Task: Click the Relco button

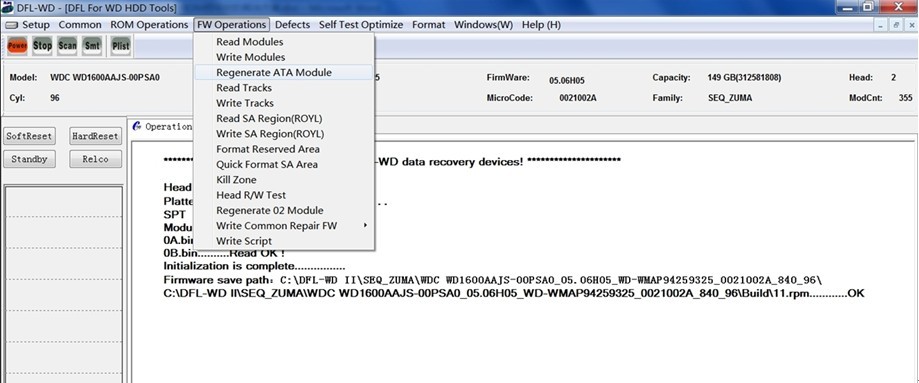Action: (x=96, y=159)
